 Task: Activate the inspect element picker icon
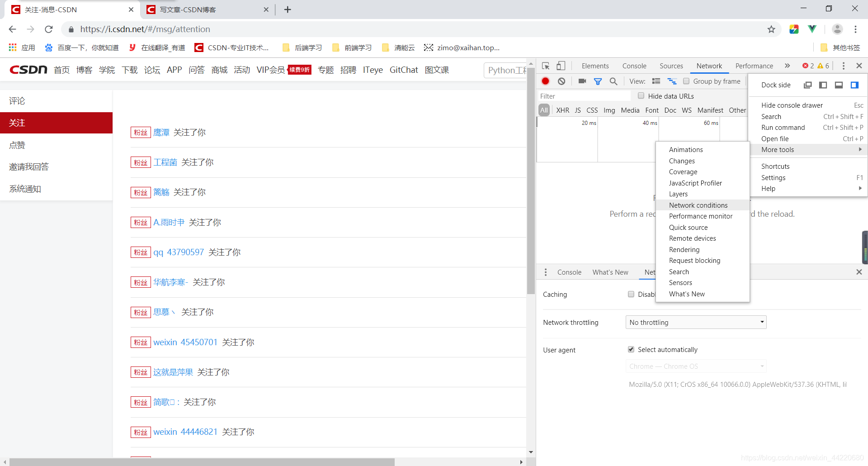546,66
